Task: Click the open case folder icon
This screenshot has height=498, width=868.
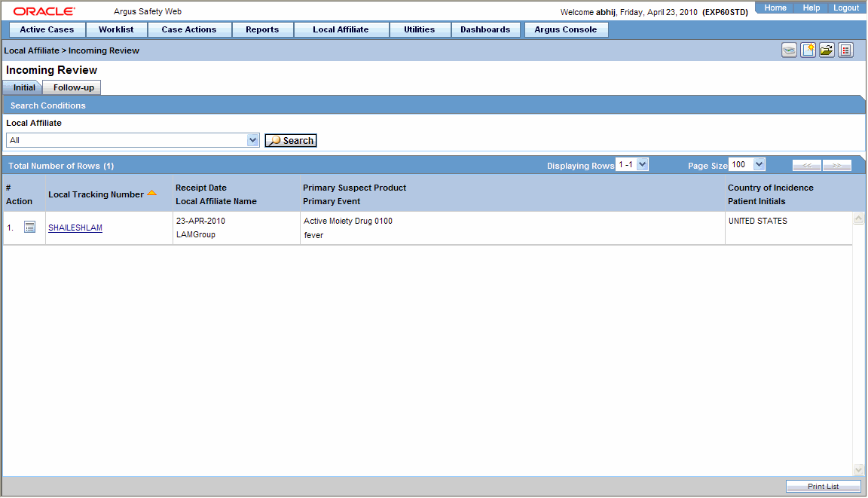Action: 827,50
